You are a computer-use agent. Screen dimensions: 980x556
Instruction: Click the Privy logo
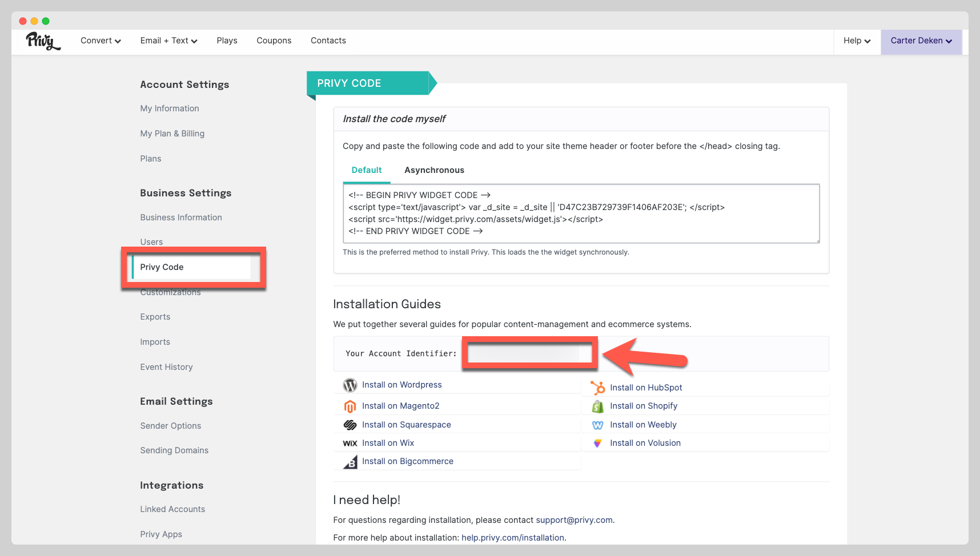42,41
